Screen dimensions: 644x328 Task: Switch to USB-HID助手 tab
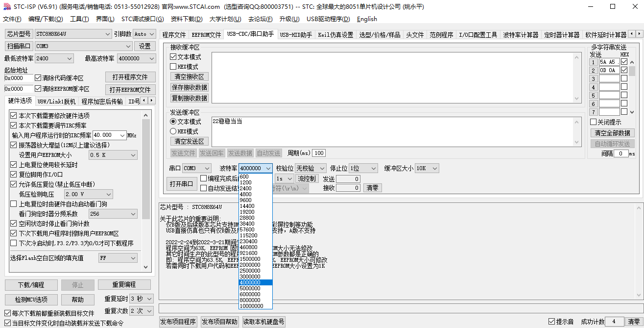tap(296, 35)
